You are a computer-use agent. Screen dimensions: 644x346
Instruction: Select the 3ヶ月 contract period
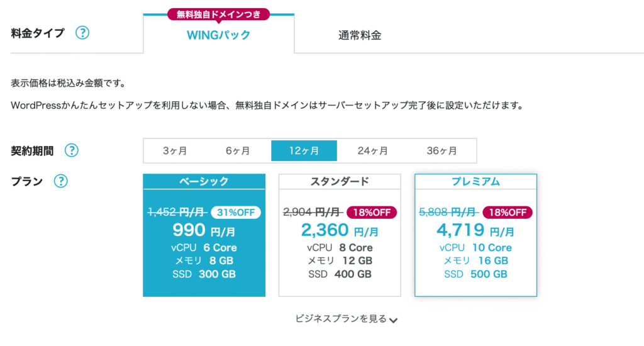click(175, 151)
